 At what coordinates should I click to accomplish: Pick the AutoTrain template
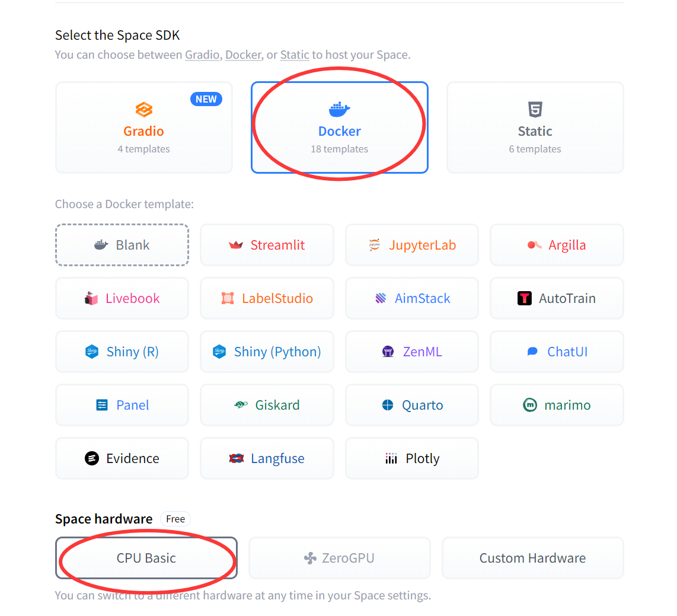tap(557, 298)
